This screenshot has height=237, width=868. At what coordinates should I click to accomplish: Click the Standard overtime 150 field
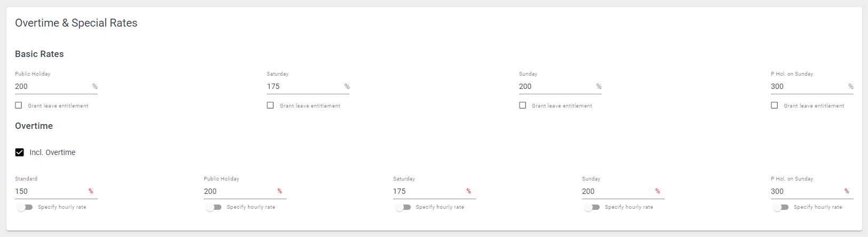[56, 191]
